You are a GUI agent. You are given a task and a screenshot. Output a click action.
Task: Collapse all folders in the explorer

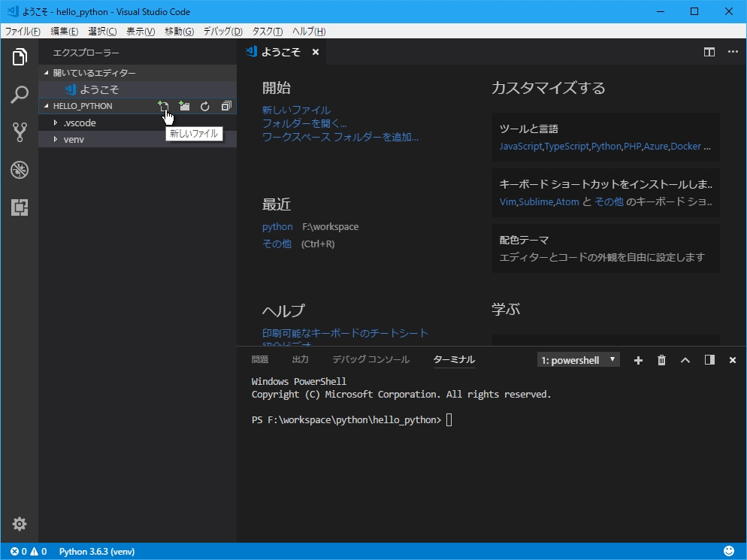pyautogui.click(x=226, y=106)
